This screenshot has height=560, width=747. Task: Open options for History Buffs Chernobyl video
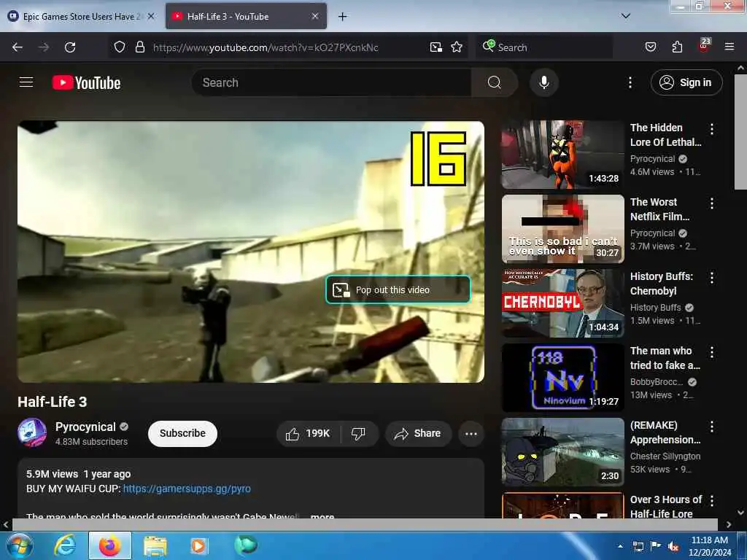pos(712,278)
